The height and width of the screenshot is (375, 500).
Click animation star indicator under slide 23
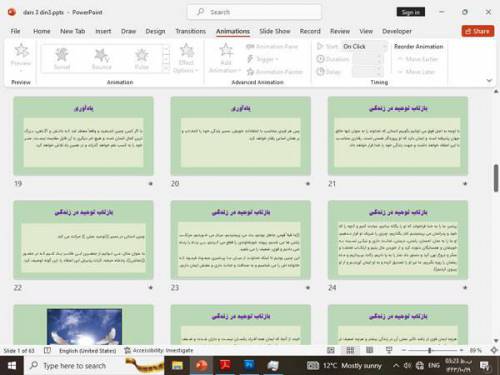[308, 287]
